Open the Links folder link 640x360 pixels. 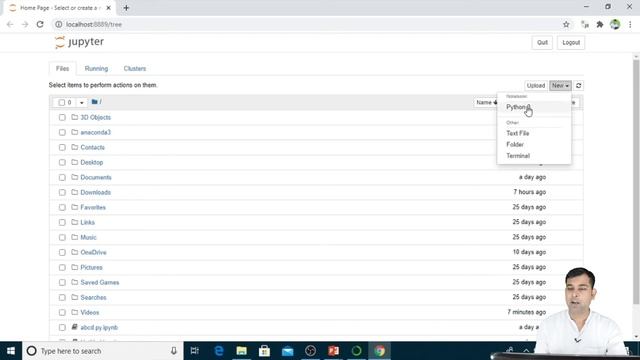pyautogui.click(x=87, y=222)
